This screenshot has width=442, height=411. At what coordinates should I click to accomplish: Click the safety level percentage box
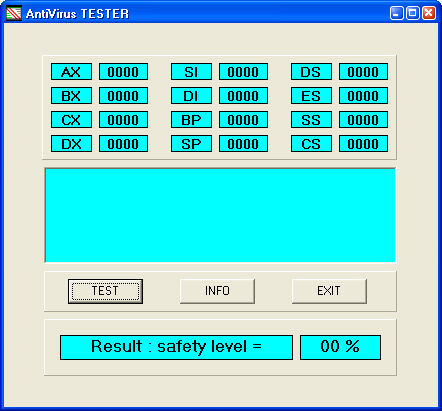click(340, 347)
